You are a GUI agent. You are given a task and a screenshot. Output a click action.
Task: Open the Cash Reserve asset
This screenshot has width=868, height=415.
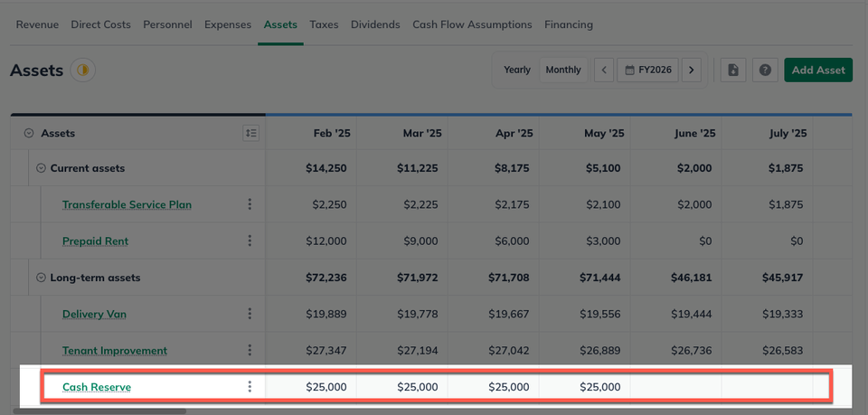click(x=97, y=387)
